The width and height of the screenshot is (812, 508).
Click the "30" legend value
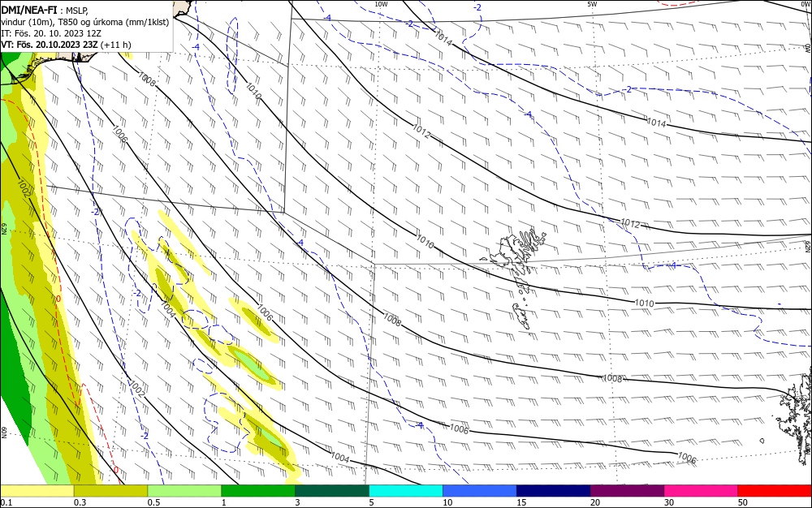tap(669, 502)
